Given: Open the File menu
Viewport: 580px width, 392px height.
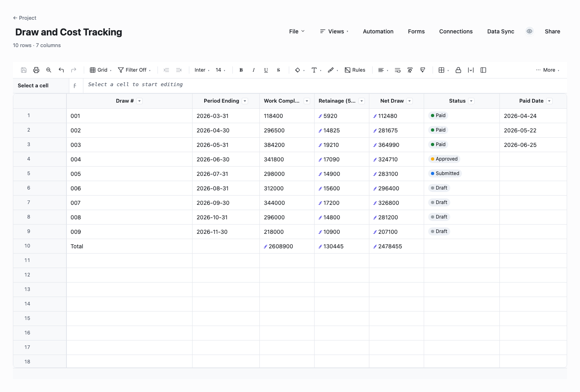Looking at the screenshot, I should click(297, 31).
